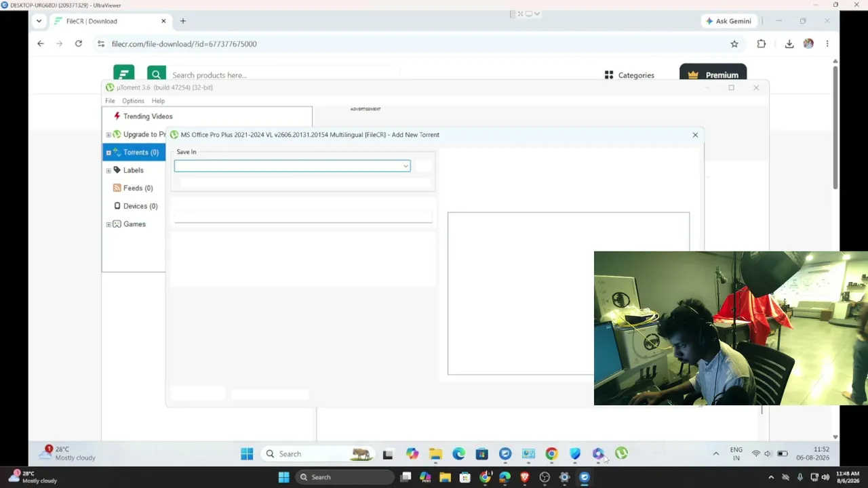Screen dimensions: 868x488
Task: Open the Chrome three-dot menu
Action: 827,44
